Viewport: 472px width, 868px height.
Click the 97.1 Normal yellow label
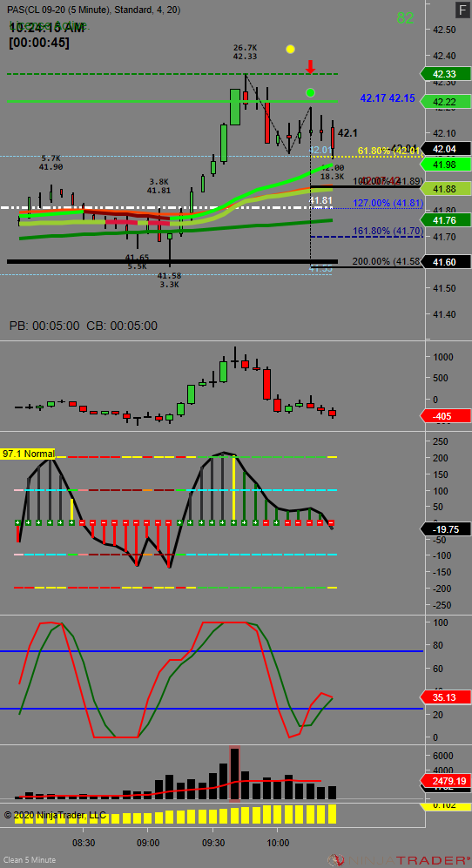[x=28, y=454]
